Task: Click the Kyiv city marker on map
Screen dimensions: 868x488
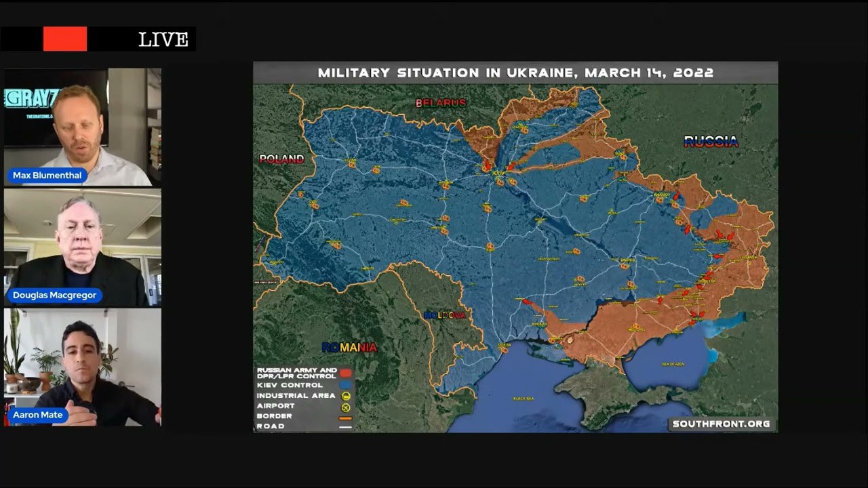Action: [499, 173]
